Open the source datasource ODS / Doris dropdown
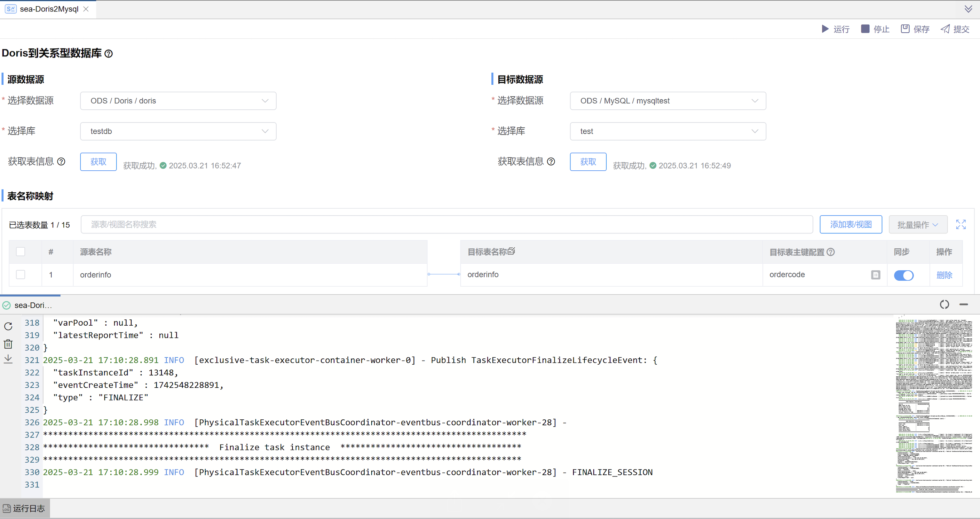Viewport: 980px width, 519px height. [x=178, y=101]
